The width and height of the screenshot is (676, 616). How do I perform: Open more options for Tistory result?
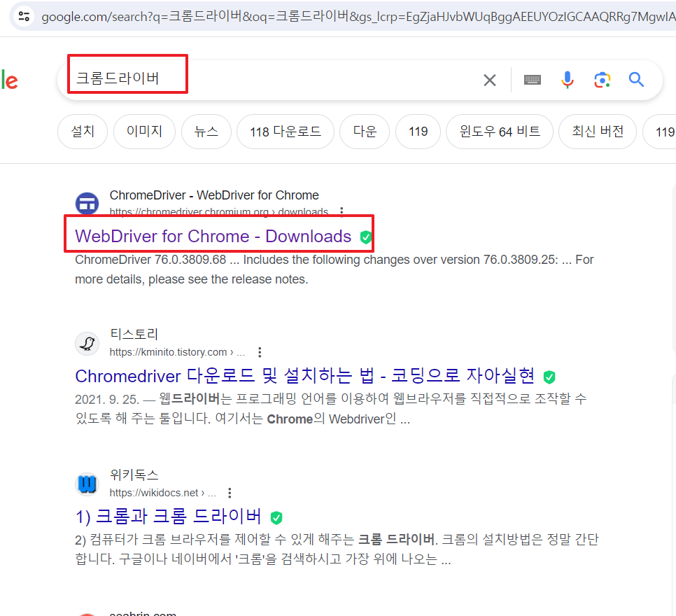tap(260, 352)
